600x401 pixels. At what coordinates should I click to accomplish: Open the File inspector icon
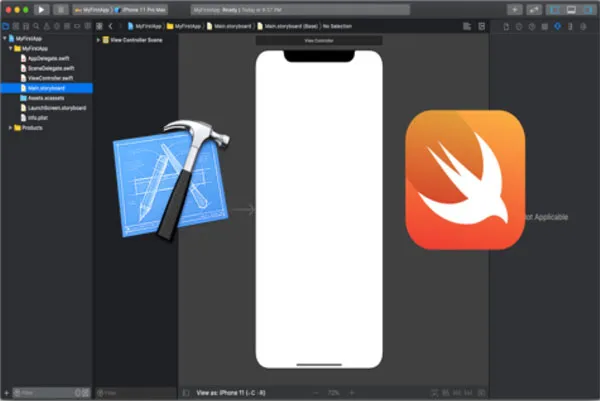(x=504, y=25)
